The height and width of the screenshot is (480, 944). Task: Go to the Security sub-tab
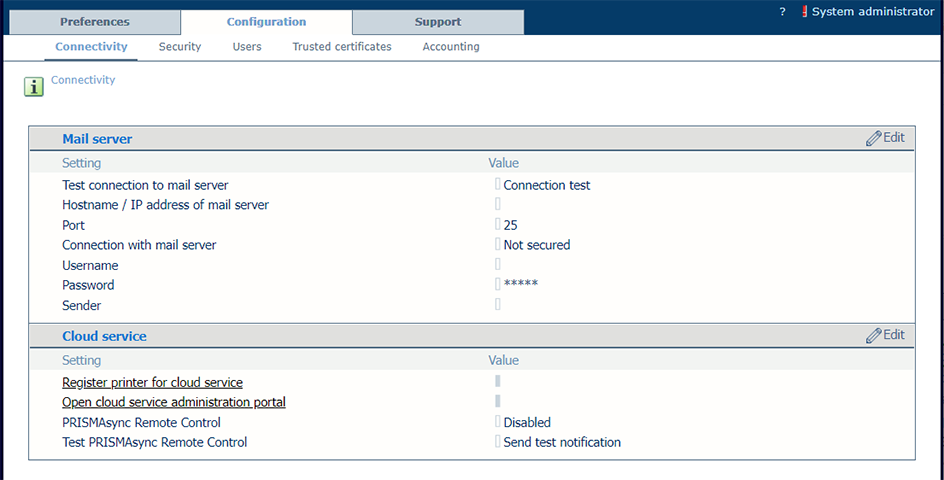tap(180, 46)
